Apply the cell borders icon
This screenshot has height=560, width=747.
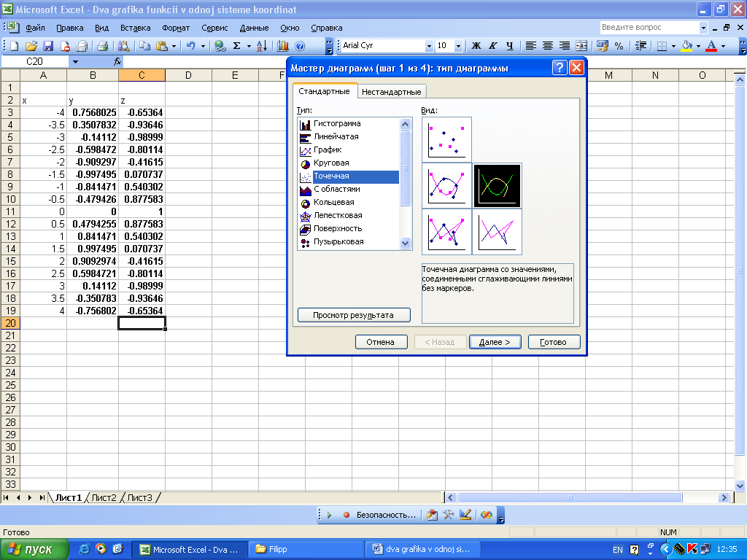click(662, 46)
